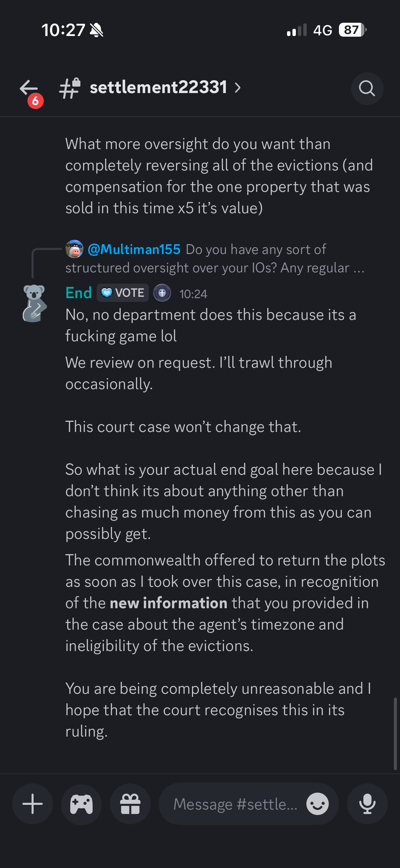Tap the locked channel hashtag icon
This screenshot has height=868, width=400.
coord(70,88)
